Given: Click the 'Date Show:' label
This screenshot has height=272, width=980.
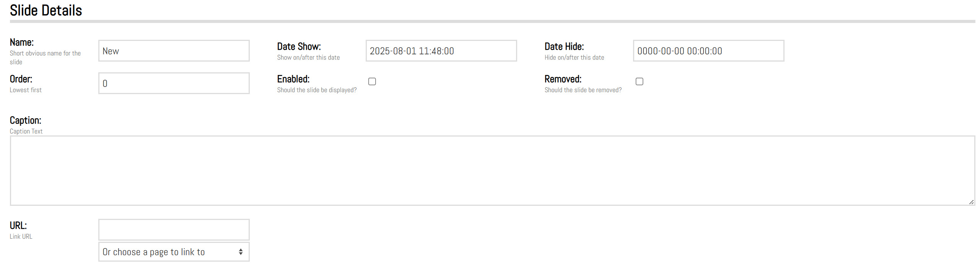Looking at the screenshot, I should click(299, 47).
